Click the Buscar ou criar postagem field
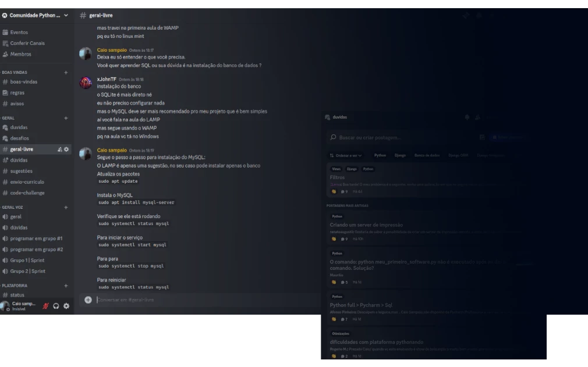This screenshot has height=367, width=588. click(x=401, y=137)
